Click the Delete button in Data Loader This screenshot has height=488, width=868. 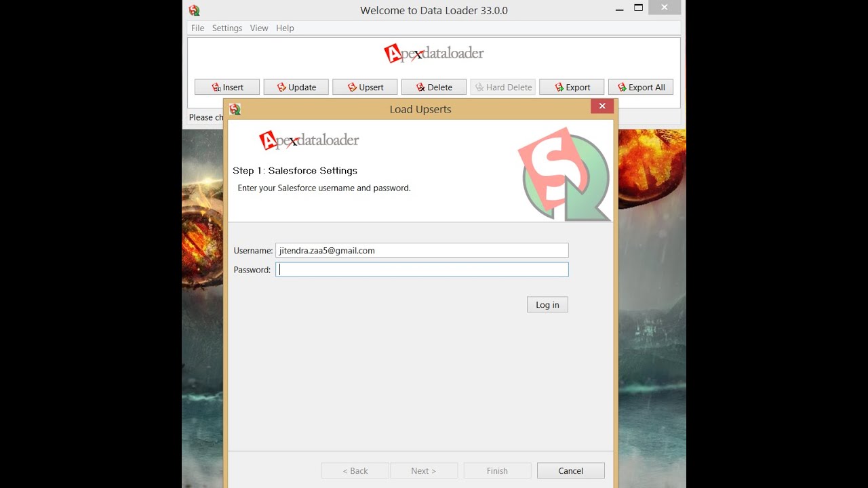434,87
